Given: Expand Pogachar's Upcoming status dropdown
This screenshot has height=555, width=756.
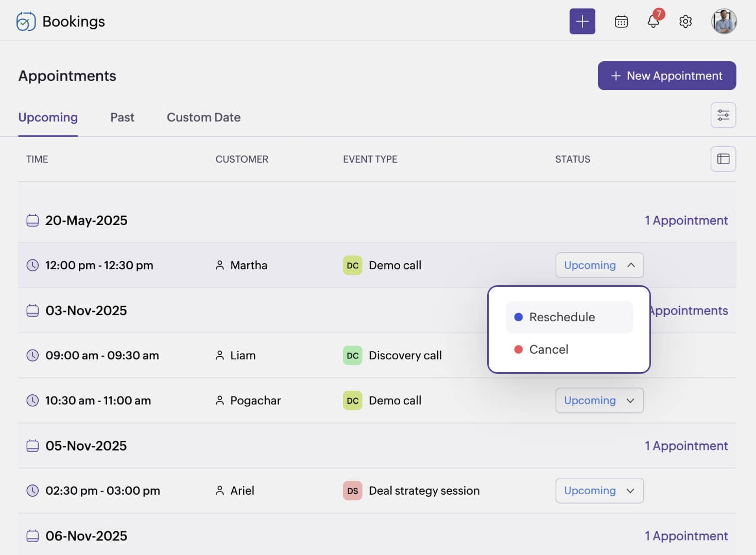Looking at the screenshot, I should pos(599,401).
